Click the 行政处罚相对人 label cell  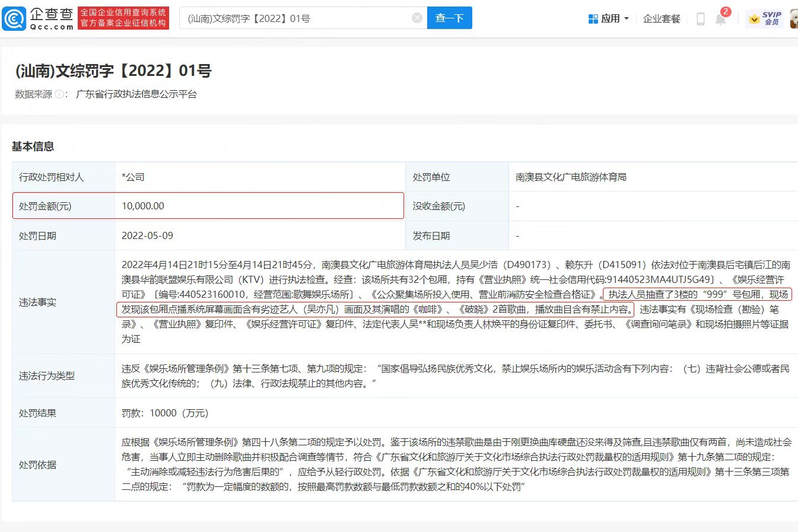point(63,177)
